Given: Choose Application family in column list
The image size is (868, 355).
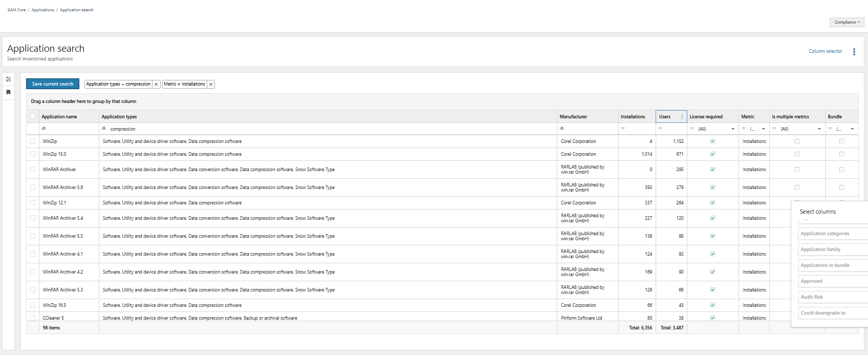Looking at the screenshot, I should click(x=833, y=249).
